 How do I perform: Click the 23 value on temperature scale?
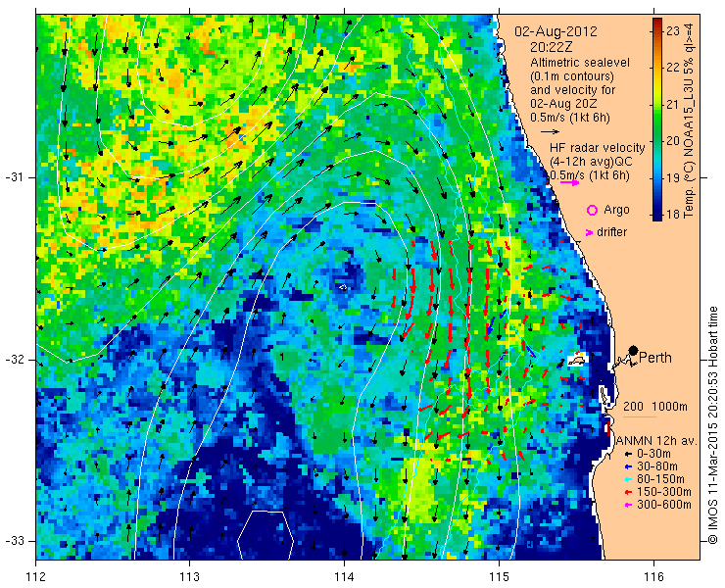point(673,31)
